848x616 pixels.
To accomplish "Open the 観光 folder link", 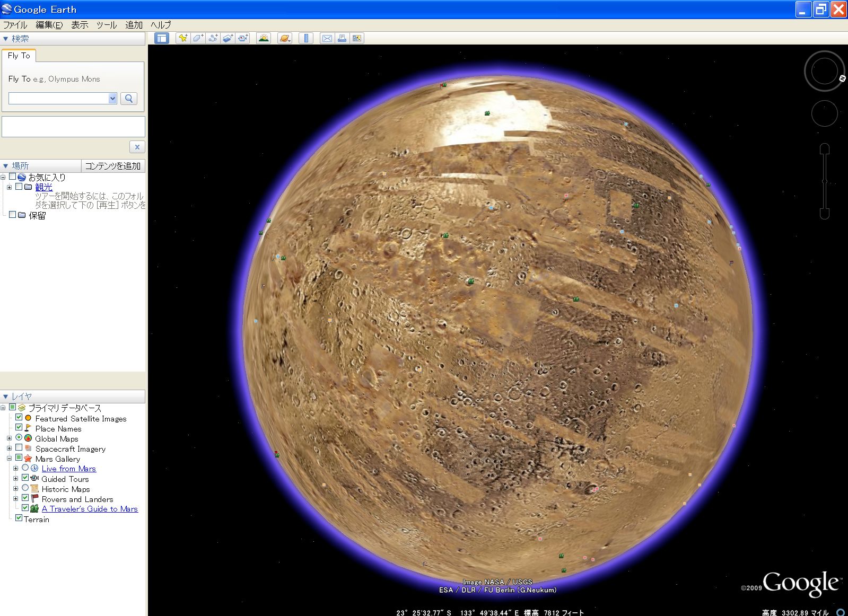I will pyautogui.click(x=44, y=187).
